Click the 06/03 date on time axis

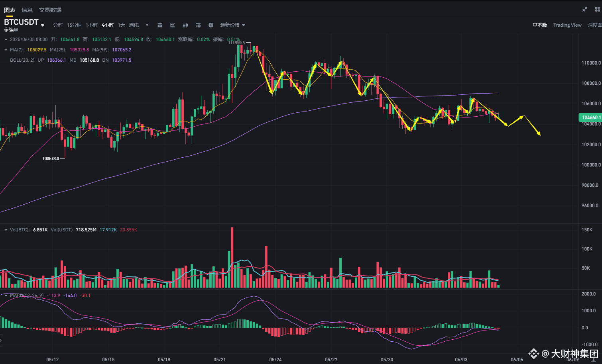461,360
